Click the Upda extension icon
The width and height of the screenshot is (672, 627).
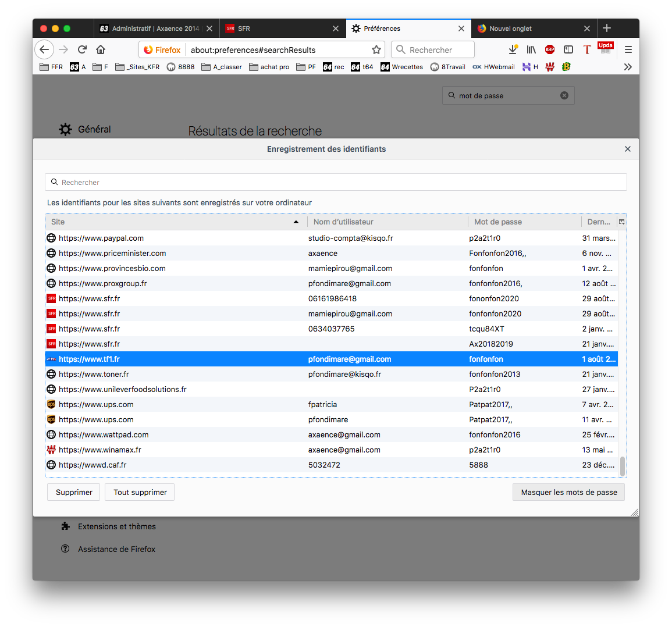[606, 48]
